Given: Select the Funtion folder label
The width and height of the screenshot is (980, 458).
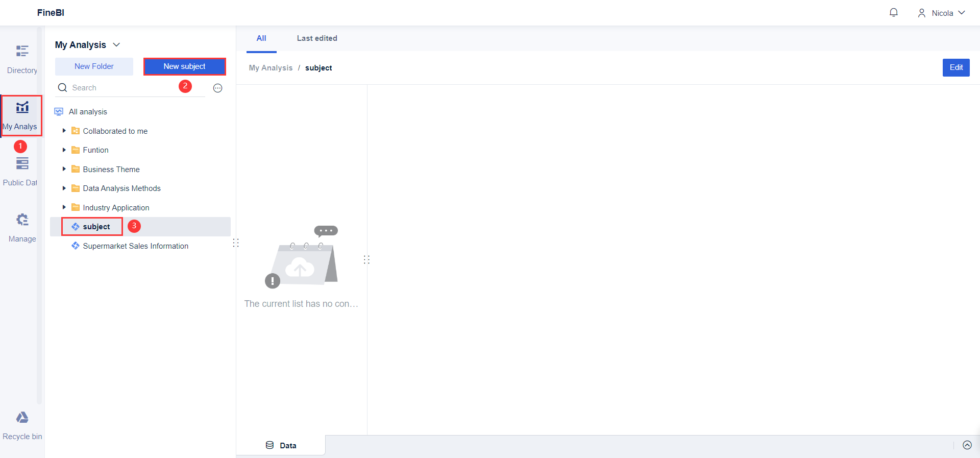Looking at the screenshot, I should point(95,150).
